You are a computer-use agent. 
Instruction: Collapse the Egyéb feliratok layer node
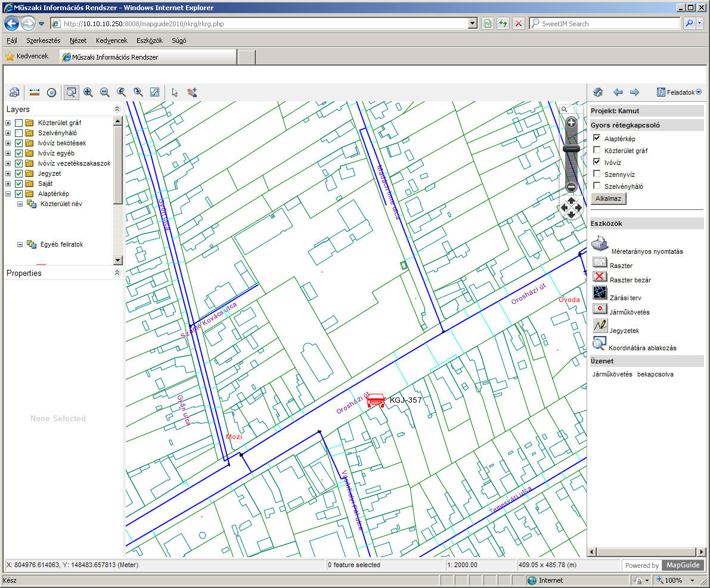[20, 244]
